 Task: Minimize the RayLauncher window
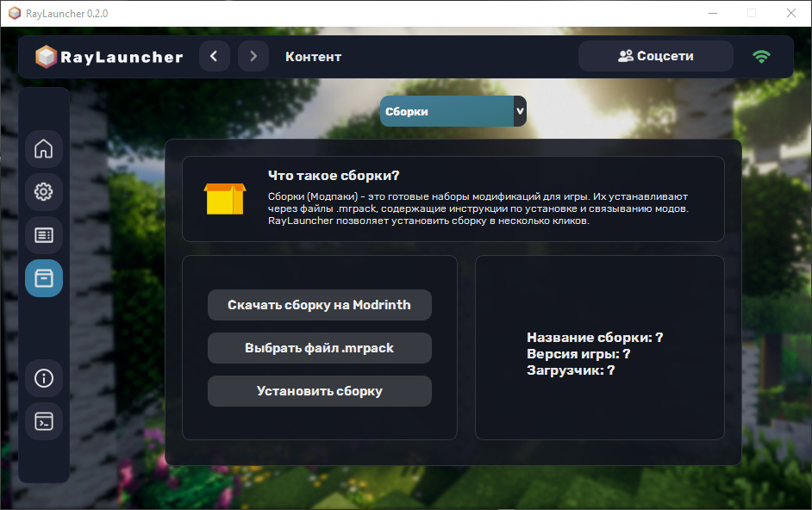[x=713, y=14]
